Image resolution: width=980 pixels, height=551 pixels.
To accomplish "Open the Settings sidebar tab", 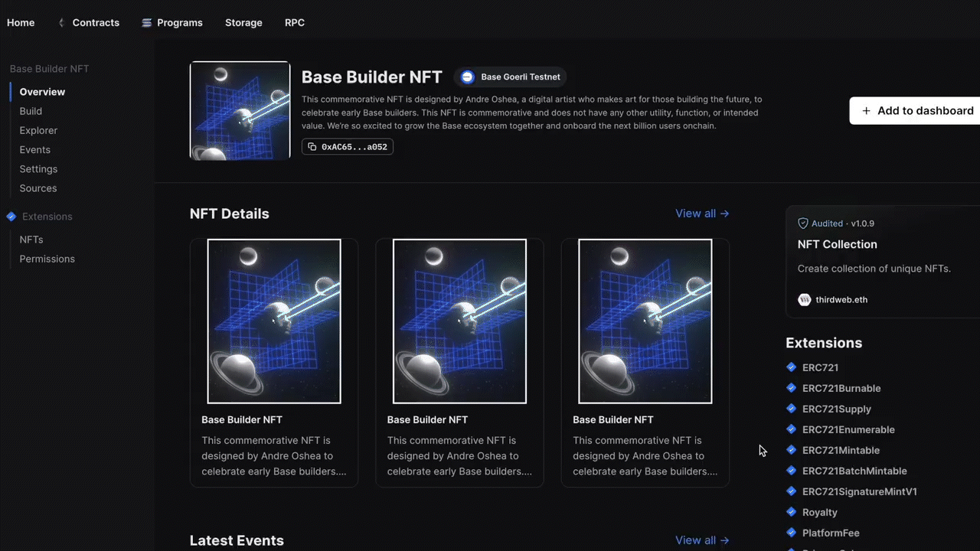I will pos(38,169).
